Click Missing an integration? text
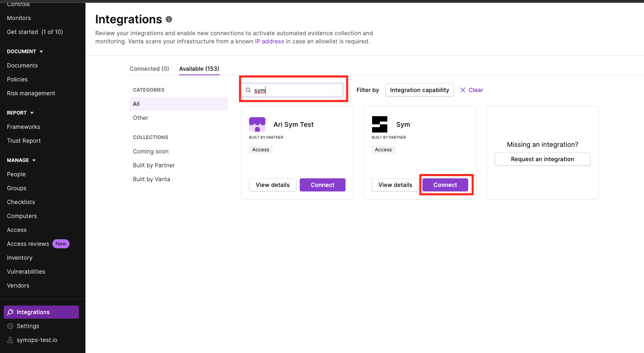644x353 pixels. (x=543, y=144)
